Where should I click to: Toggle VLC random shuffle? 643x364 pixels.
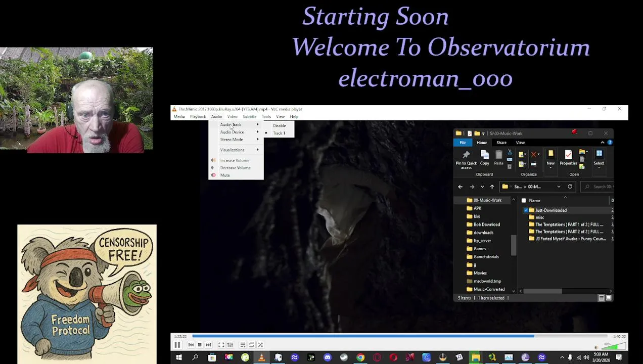point(260,345)
